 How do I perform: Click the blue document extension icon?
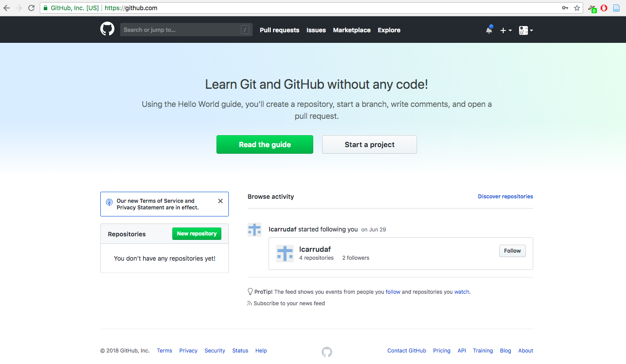point(616,8)
